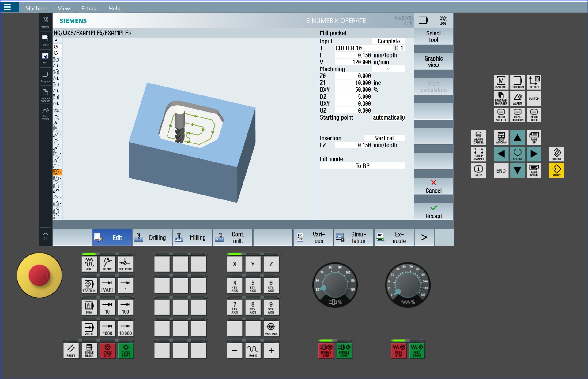This screenshot has width=588, height=379.
Task: Click the GROUP CHANNEL key
Action: [x=478, y=154]
